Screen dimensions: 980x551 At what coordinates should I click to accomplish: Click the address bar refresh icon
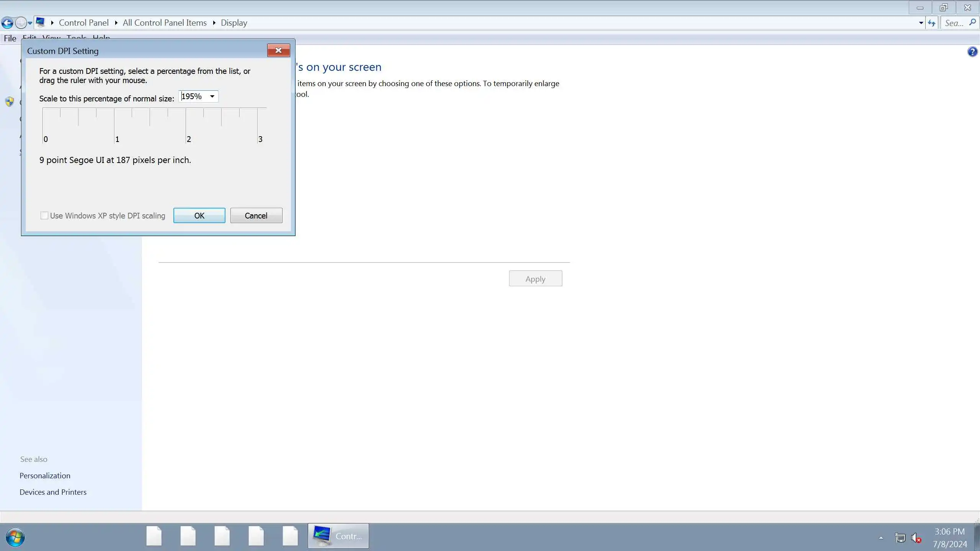click(x=931, y=23)
